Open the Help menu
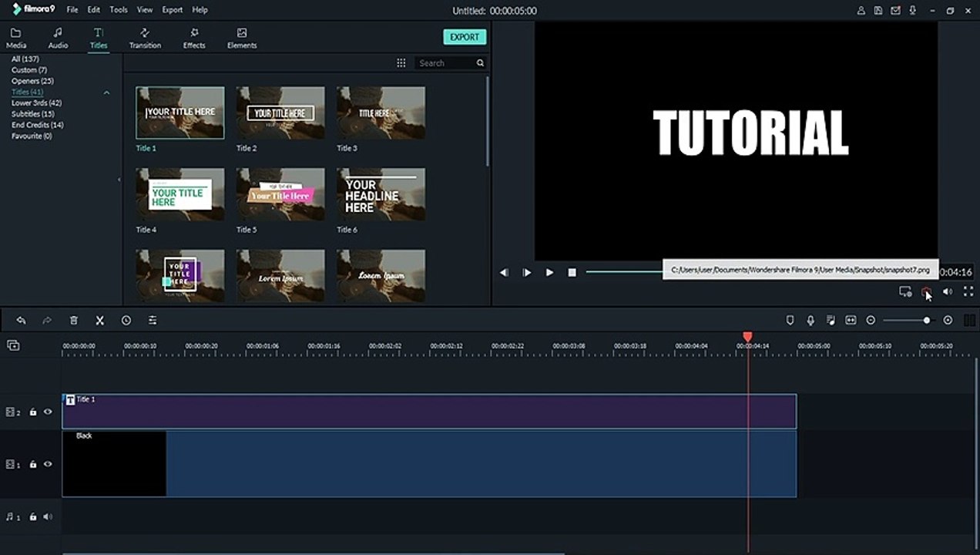Viewport: 980px width, 555px height. 200,10
